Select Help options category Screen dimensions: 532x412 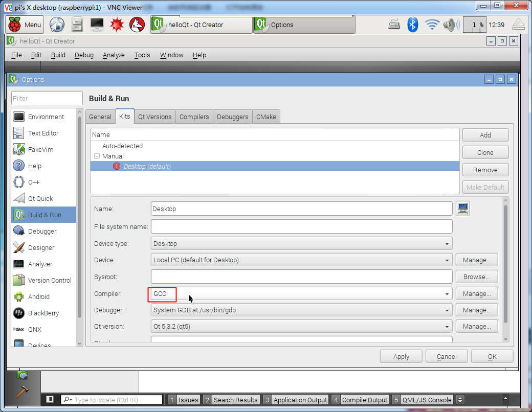pos(44,166)
